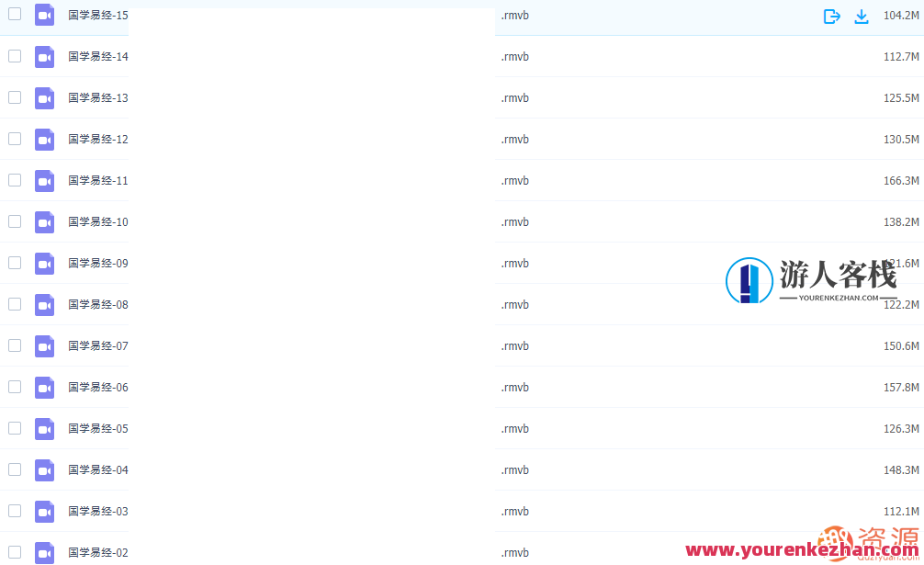
Task: Click the 国学易经-14 file name
Action: pos(98,57)
